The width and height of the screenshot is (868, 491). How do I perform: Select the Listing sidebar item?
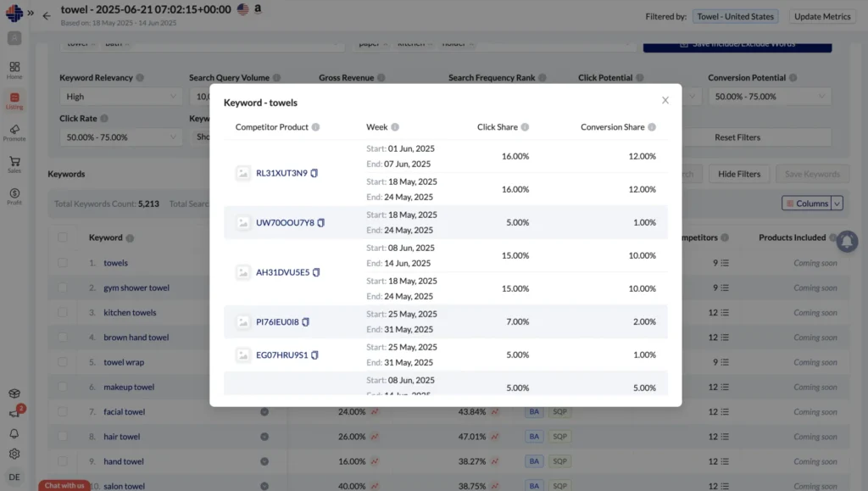[14, 101]
